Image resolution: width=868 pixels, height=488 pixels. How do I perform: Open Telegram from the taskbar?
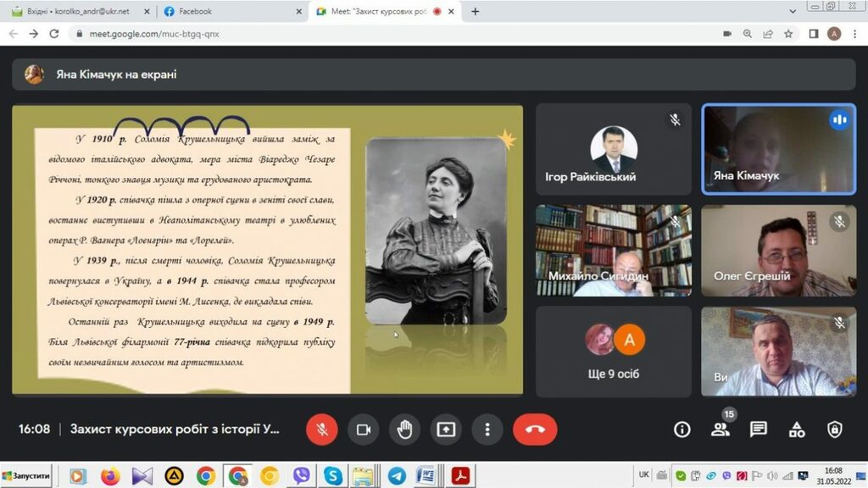click(x=397, y=476)
